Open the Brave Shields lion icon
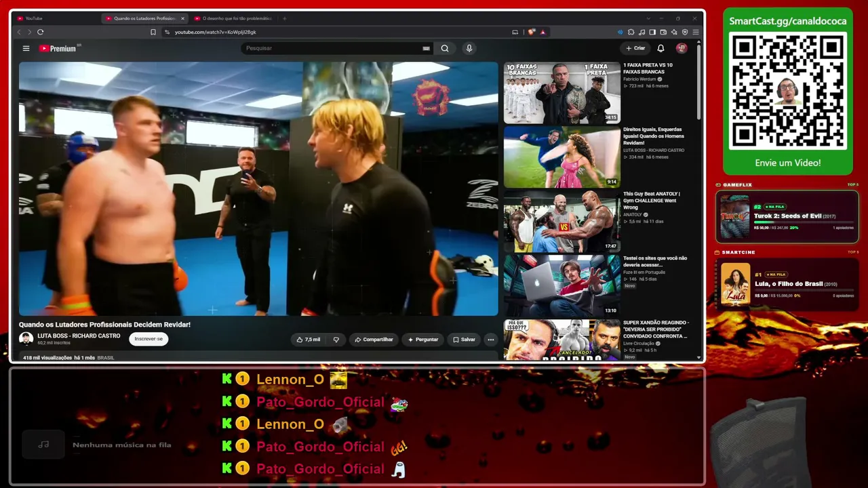This screenshot has width=868, height=488. tap(532, 32)
